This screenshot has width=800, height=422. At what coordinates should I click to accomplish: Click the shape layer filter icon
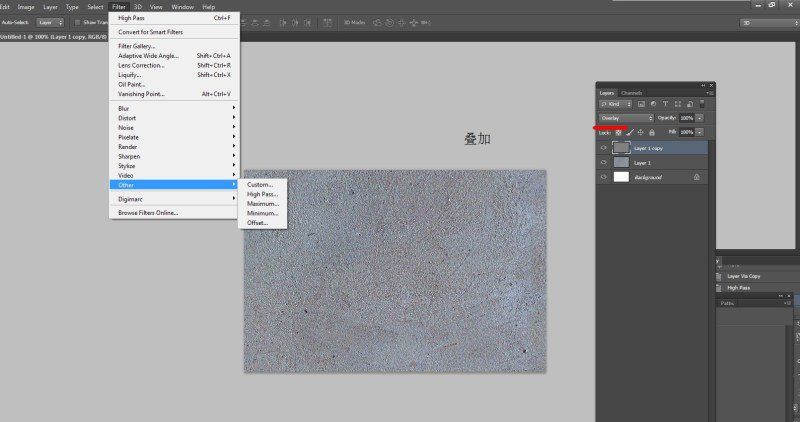tap(678, 104)
